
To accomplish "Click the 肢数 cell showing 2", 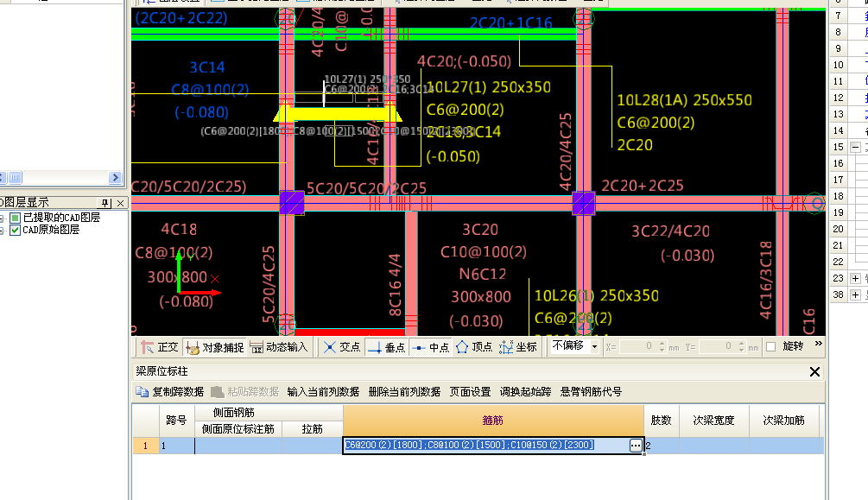I will (x=662, y=446).
